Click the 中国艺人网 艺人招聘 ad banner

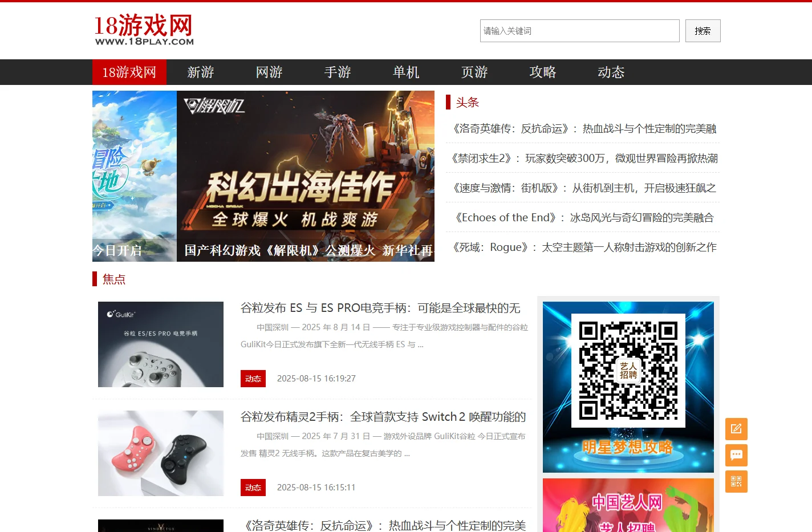(x=628, y=505)
